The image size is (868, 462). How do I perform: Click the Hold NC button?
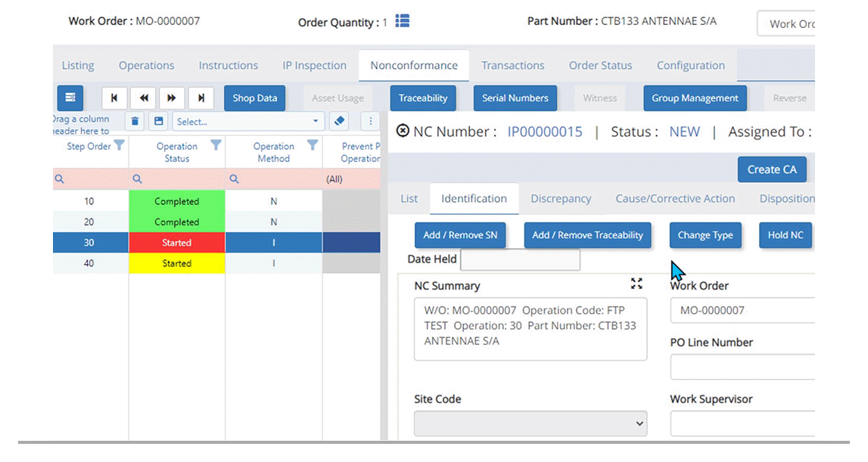coord(786,235)
